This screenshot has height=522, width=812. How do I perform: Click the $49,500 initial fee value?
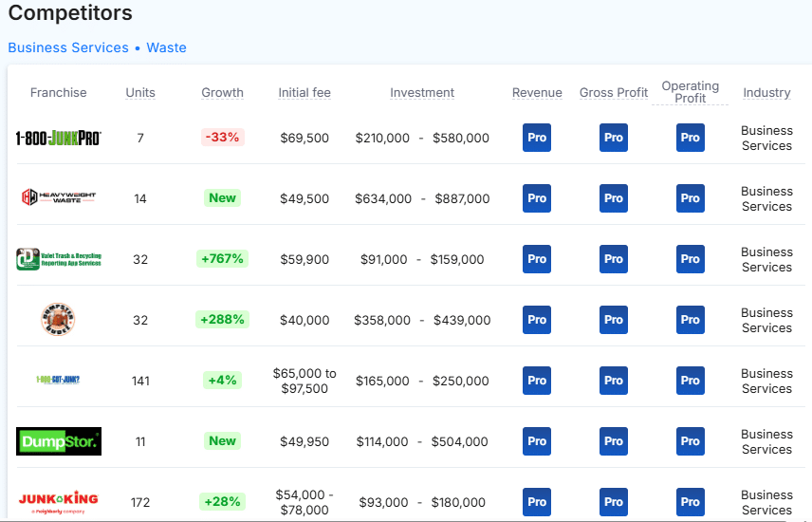pos(304,198)
